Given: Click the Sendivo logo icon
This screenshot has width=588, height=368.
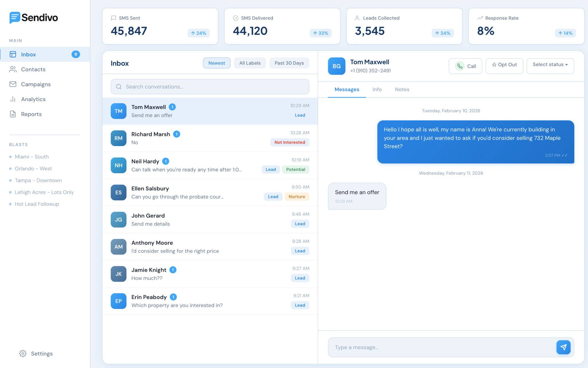Looking at the screenshot, I should pyautogui.click(x=15, y=17).
